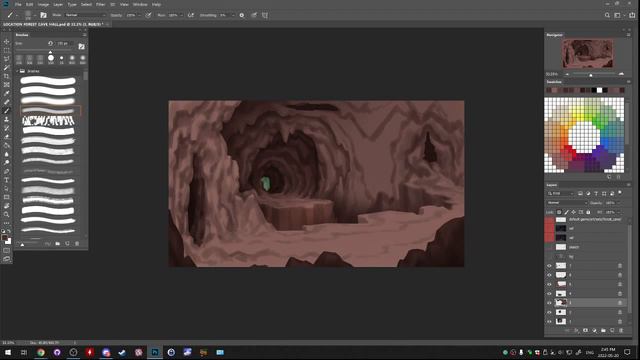The height and width of the screenshot is (360, 640).
Task: Open the File menu
Action: tap(18, 4)
